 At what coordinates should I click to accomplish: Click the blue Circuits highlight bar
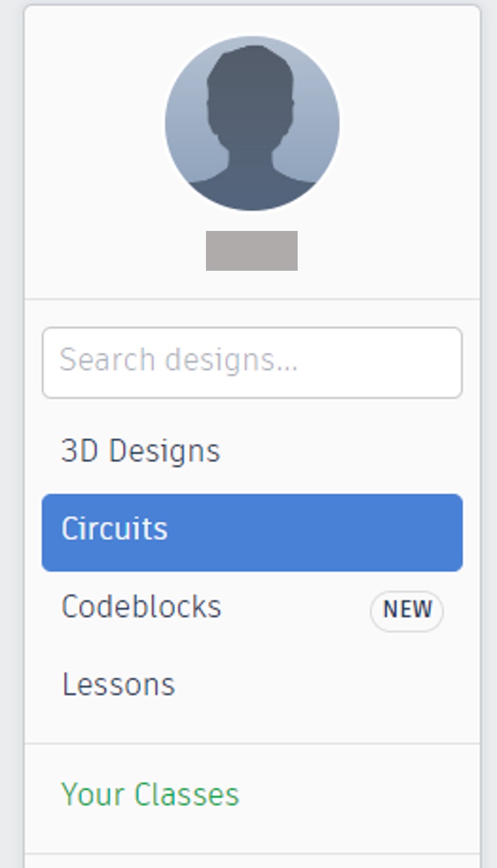252,532
